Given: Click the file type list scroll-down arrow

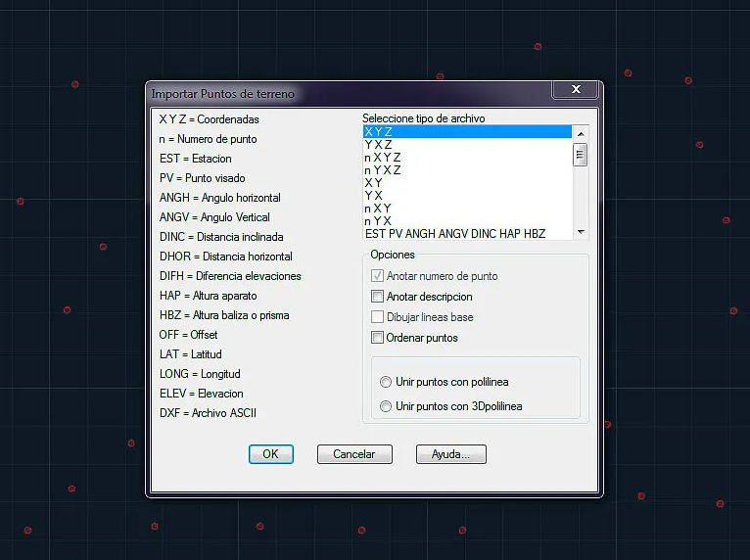Looking at the screenshot, I should (581, 232).
